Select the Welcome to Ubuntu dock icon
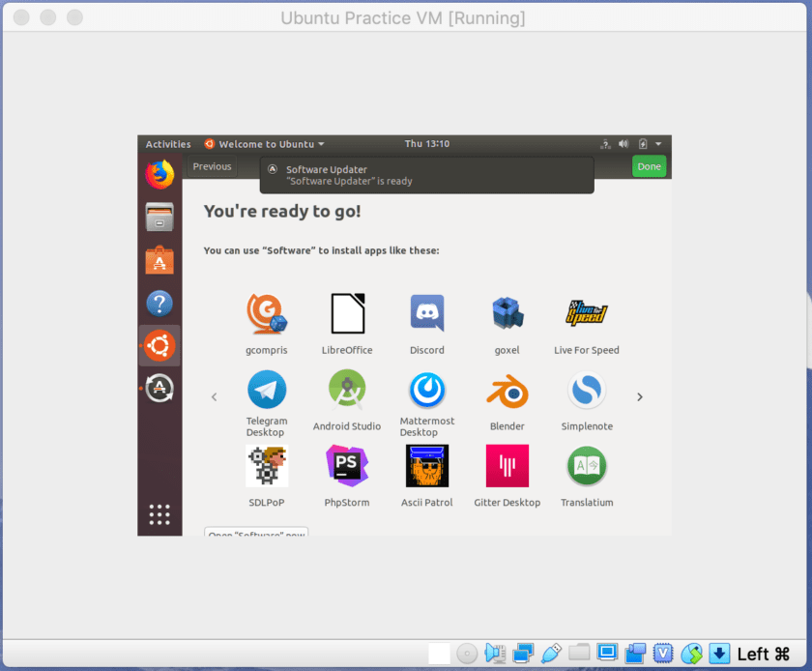The width and height of the screenshot is (812, 671). point(159,345)
